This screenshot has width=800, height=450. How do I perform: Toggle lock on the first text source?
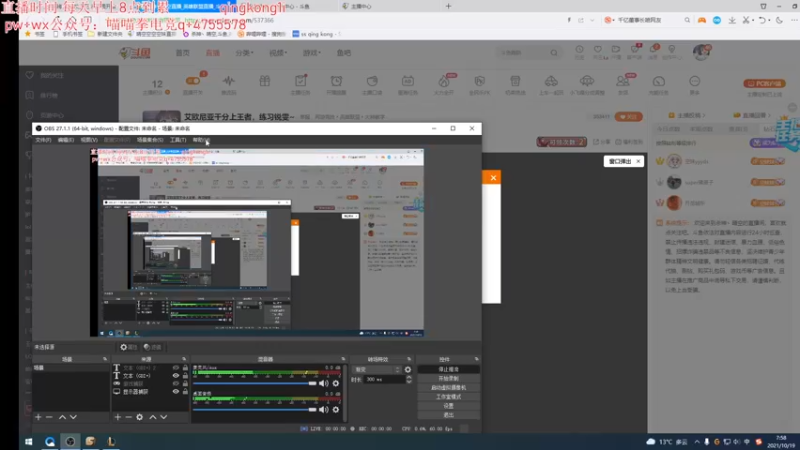tap(185, 368)
